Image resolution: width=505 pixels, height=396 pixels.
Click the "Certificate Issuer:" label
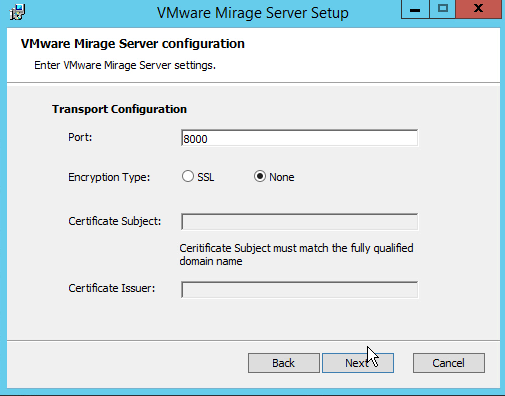(x=112, y=288)
